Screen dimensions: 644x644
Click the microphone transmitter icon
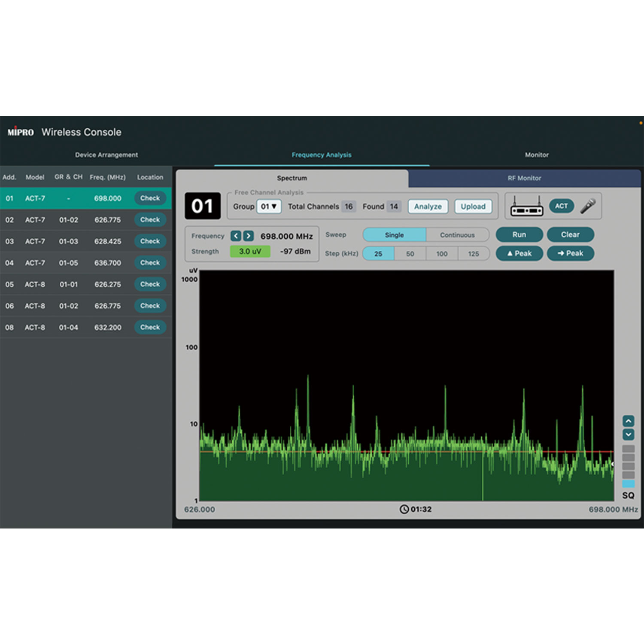(588, 206)
